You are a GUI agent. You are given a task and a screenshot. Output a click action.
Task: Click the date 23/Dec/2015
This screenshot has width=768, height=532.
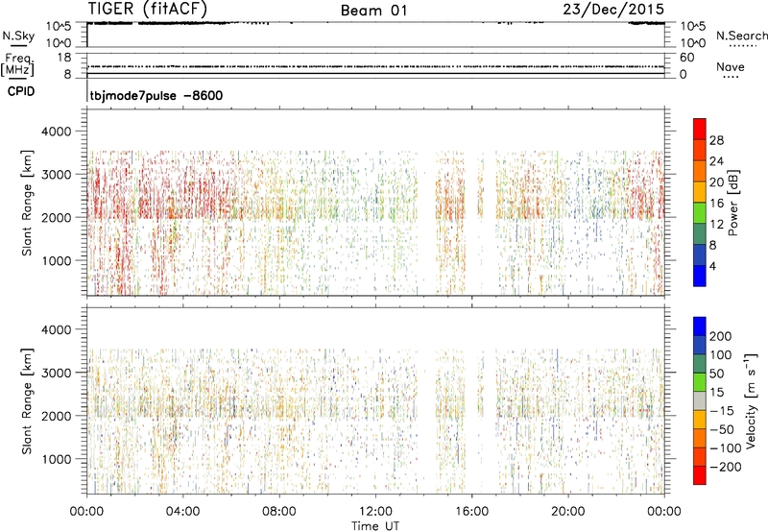pyautogui.click(x=613, y=9)
